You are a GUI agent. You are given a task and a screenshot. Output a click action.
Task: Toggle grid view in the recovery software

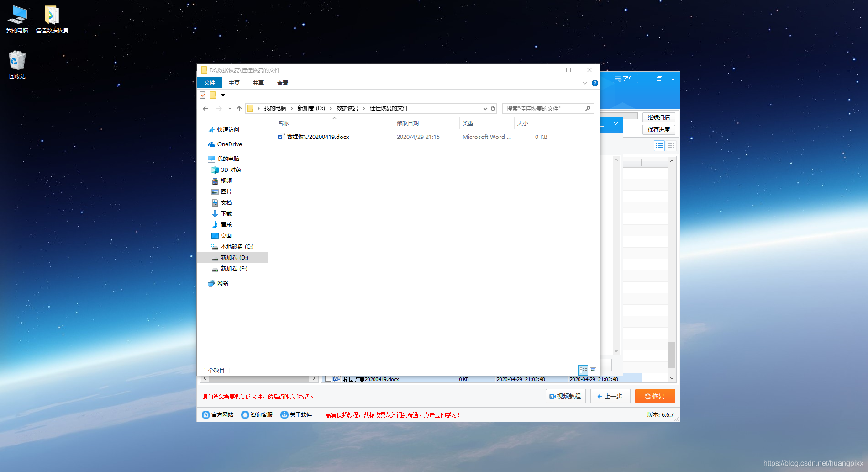coord(671,145)
